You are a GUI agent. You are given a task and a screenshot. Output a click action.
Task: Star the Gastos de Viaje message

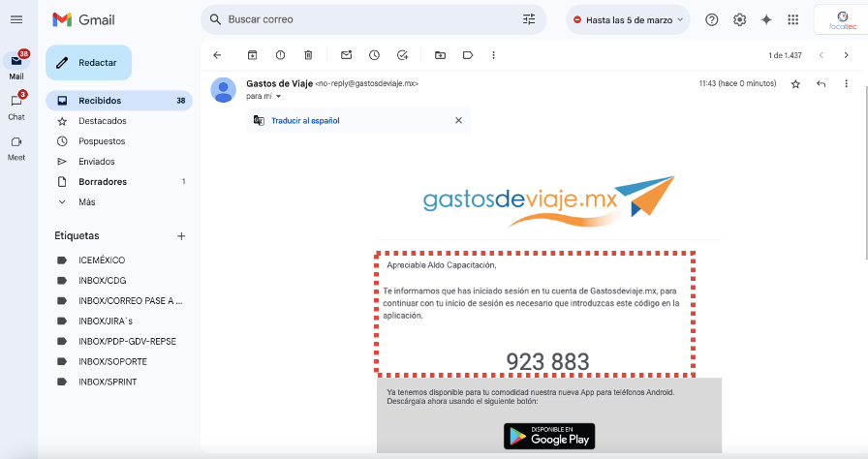795,84
